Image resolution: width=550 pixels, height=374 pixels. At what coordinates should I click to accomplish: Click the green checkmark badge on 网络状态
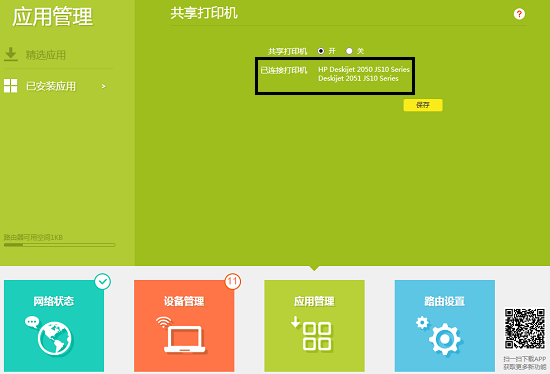point(103,281)
